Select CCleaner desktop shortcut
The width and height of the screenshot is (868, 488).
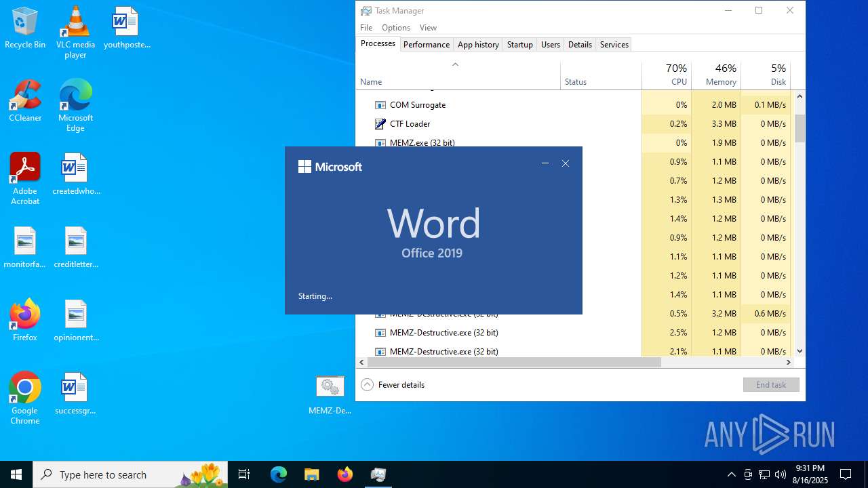(25, 101)
